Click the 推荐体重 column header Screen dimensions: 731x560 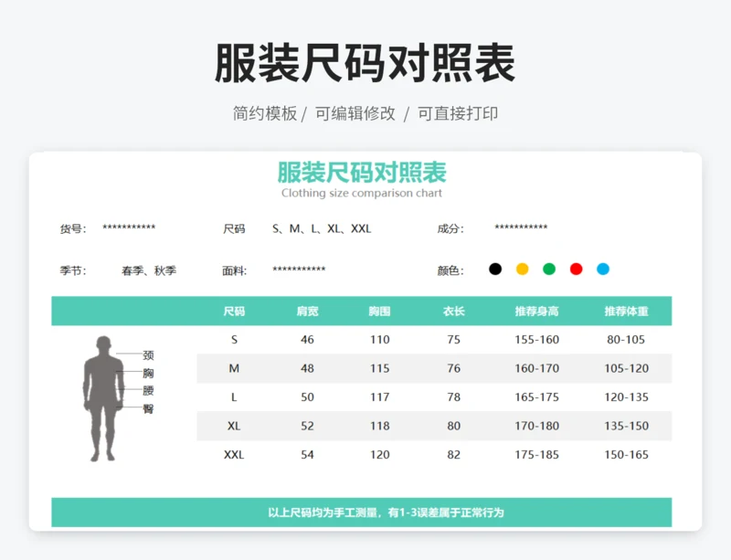pyautogui.click(x=627, y=311)
